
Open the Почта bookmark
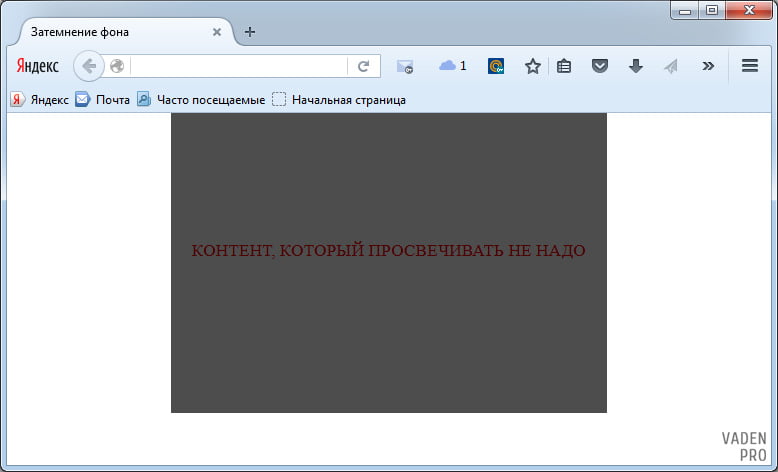103,100
